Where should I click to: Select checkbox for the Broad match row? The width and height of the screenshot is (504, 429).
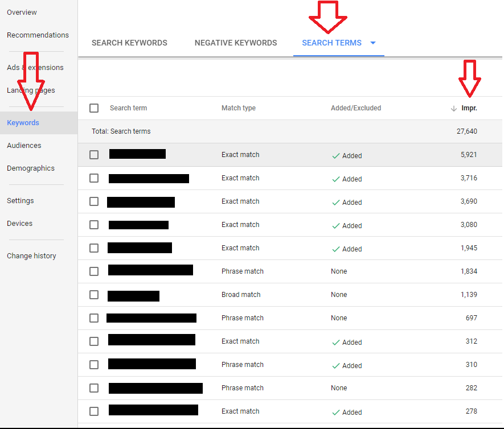(94, 295)
